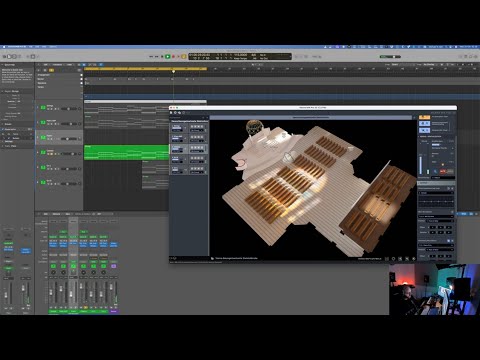Click the orange mode button in MIR right panel
Viewport: 480px width, 360px height.
coord(424,117)
